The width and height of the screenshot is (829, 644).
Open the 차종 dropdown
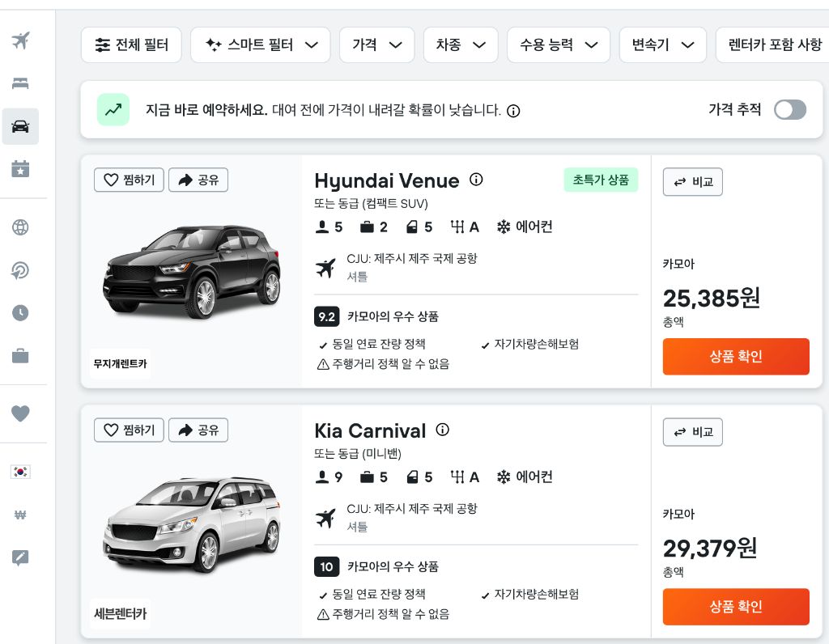tap(460, 45)
